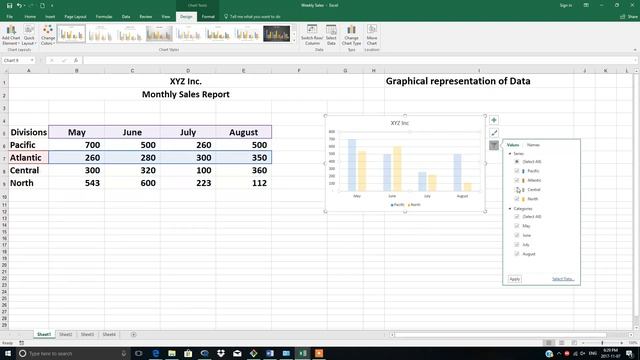Open Quick Layout dropdown
This screenshot has width=640, height=360.
coord(29,35)
